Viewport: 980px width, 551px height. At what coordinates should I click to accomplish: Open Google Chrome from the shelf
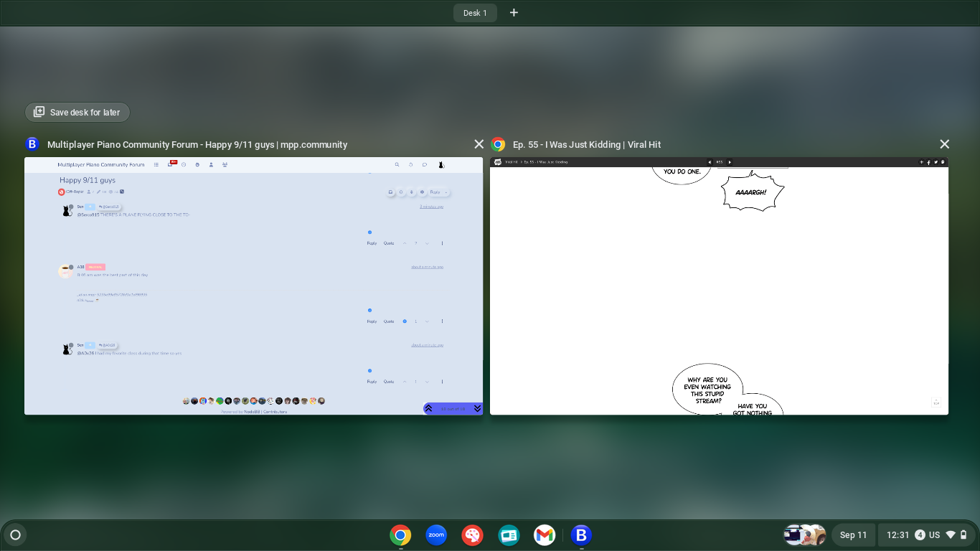tap(400, 535)
